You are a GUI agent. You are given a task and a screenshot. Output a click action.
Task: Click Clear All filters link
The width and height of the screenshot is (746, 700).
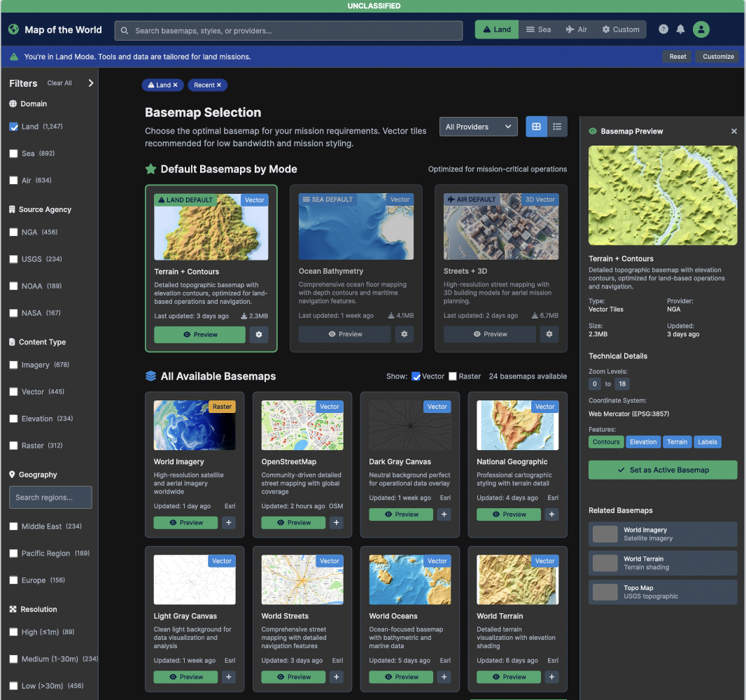[x=59, y=83]
